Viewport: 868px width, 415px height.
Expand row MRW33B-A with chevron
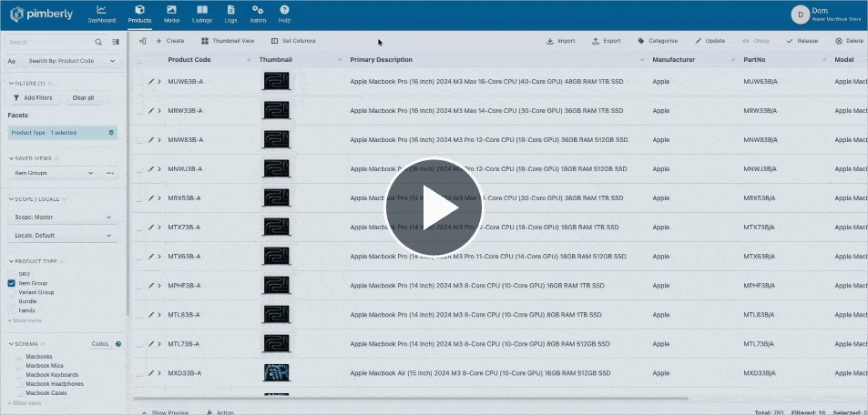pos(159,111)
